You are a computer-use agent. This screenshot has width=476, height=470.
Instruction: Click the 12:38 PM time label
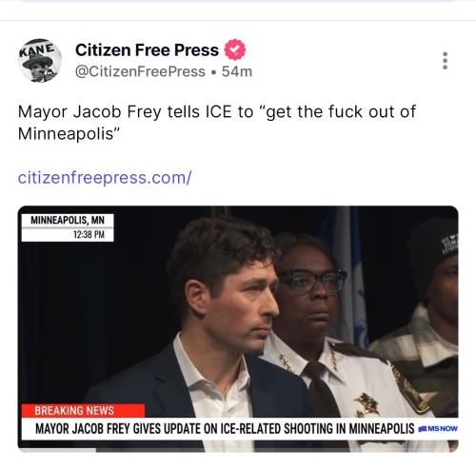click(x=89, y=235)
